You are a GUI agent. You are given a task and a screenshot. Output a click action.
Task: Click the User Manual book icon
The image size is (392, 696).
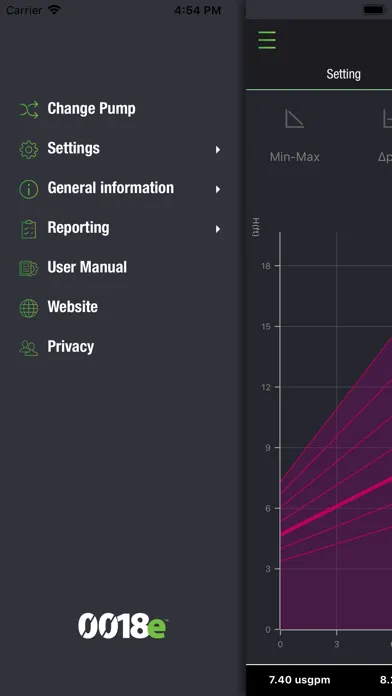pos(29,269)
